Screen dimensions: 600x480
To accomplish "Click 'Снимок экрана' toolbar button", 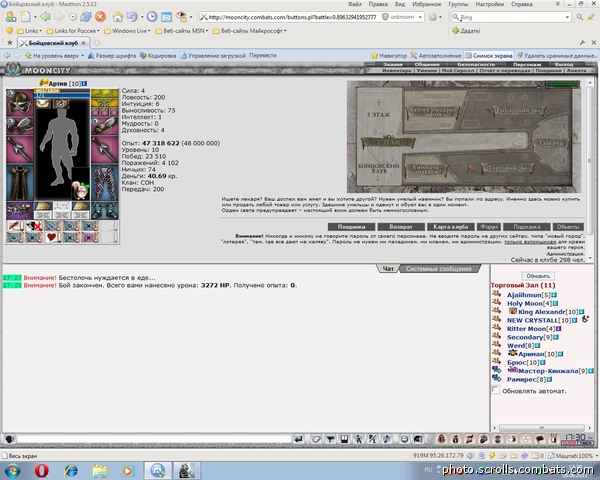I will [488, 56].
